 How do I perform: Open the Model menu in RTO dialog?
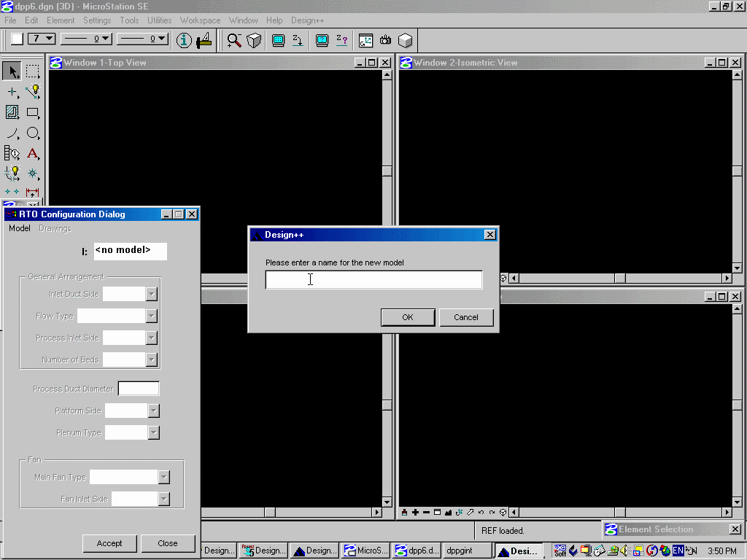click(x=20, y=228)
